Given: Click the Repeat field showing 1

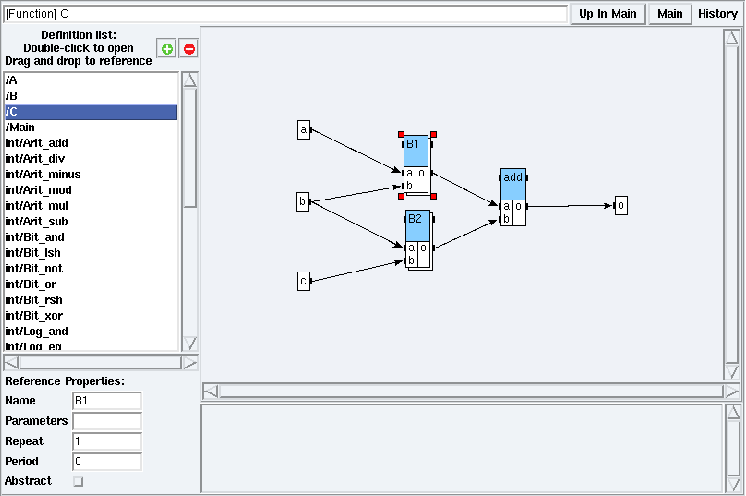Looking at the screenshot, I should pos(107,441).
